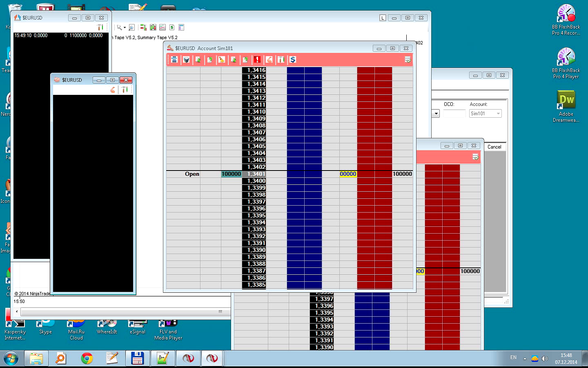Screen dimensions: 588x368
Task: Click the blue dollar sign toolbar icon
Action: point(293,60)
